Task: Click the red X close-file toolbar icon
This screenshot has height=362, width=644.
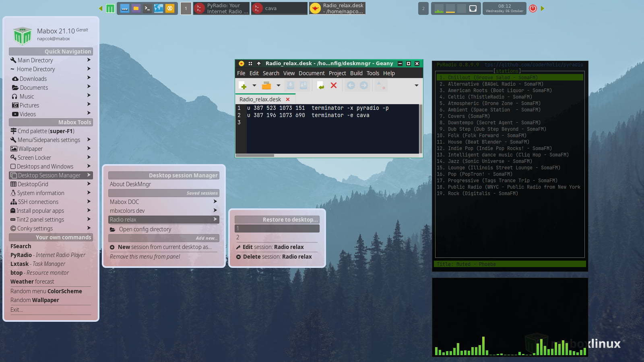Action: pyautogui.click(x=334, y=85)
